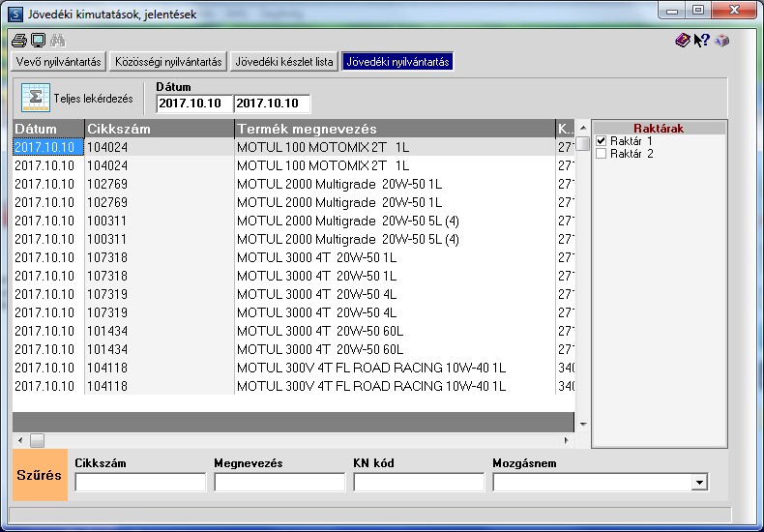Click the What's This help cursor icon
This screenshot has height=532, width=764.
(x=702, y=40)
